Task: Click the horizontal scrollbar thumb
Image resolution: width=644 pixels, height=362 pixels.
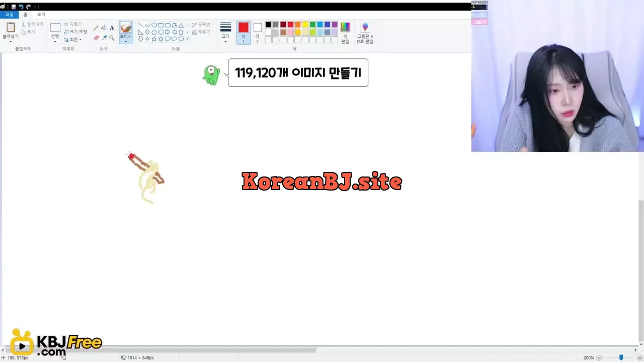Action: click(160, 350)
